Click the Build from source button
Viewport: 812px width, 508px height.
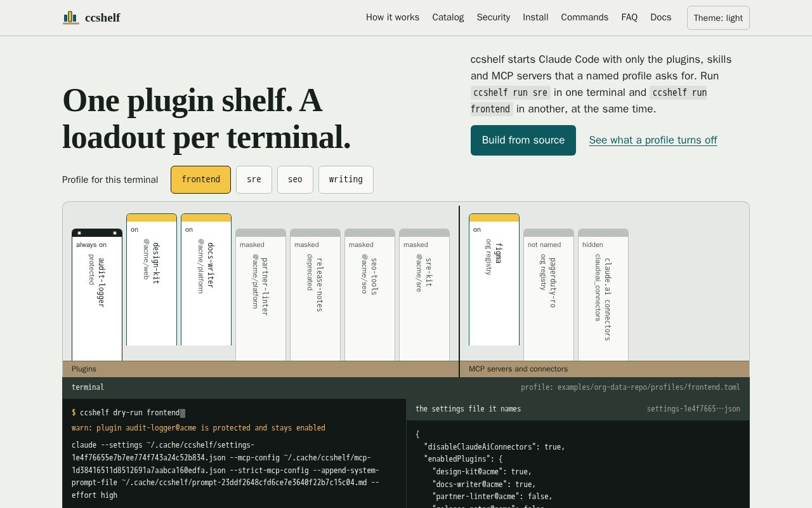pos(523,140)
